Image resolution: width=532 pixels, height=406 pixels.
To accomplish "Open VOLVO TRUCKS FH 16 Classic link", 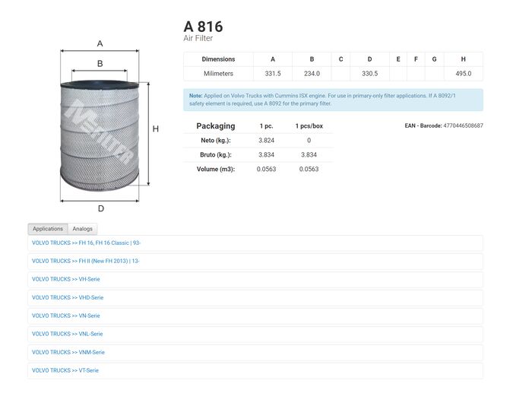I will pos(86,243).
